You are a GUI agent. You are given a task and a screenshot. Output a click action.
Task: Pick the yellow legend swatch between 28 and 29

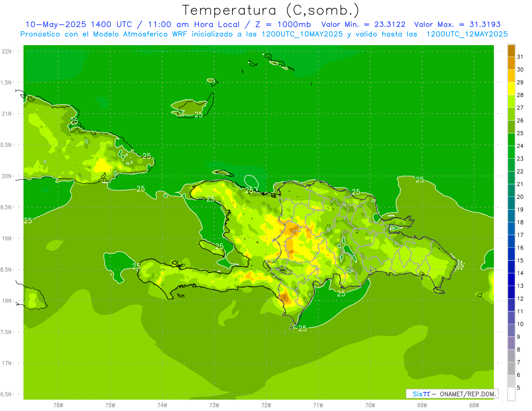point(511,89)
